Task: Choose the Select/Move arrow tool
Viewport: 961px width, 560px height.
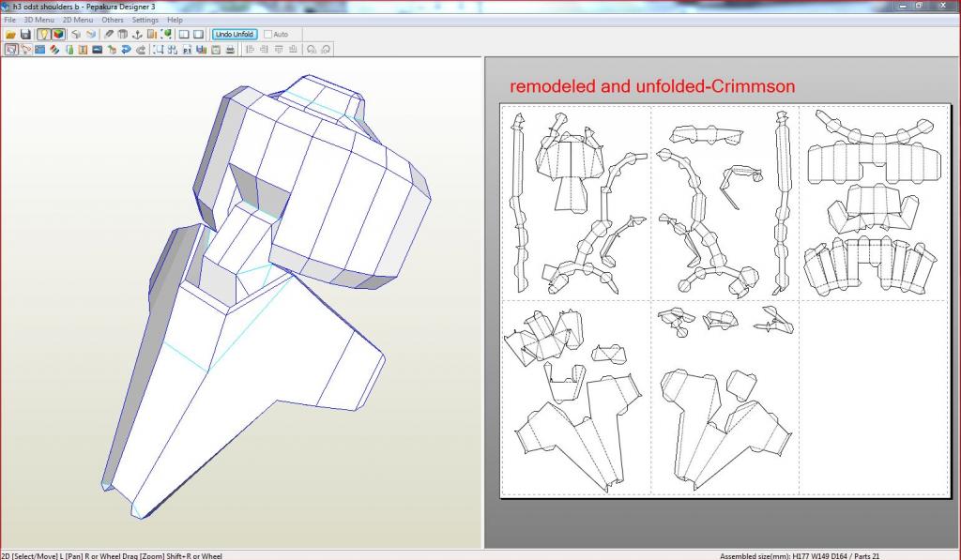Action: click(x=11, y=50)
